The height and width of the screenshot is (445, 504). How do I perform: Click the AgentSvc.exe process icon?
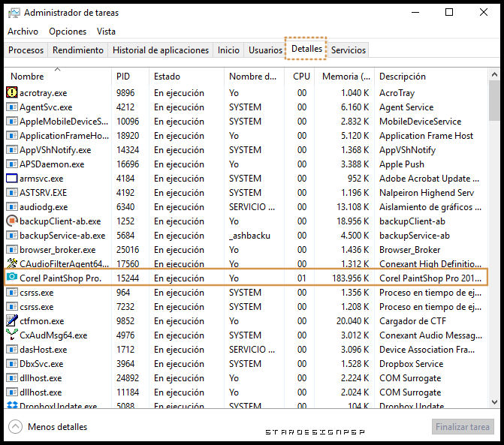point(12,107)
